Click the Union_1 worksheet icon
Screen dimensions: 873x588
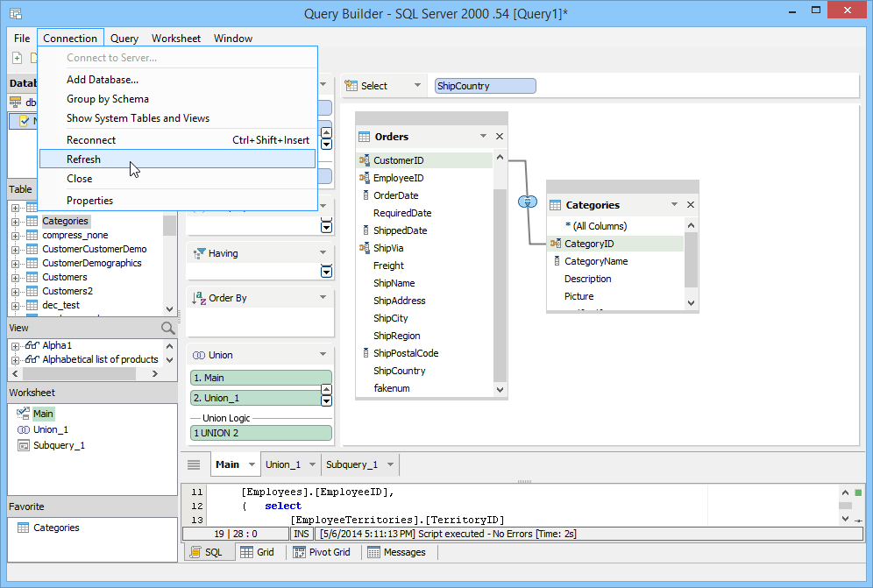(x=24, y=430)
